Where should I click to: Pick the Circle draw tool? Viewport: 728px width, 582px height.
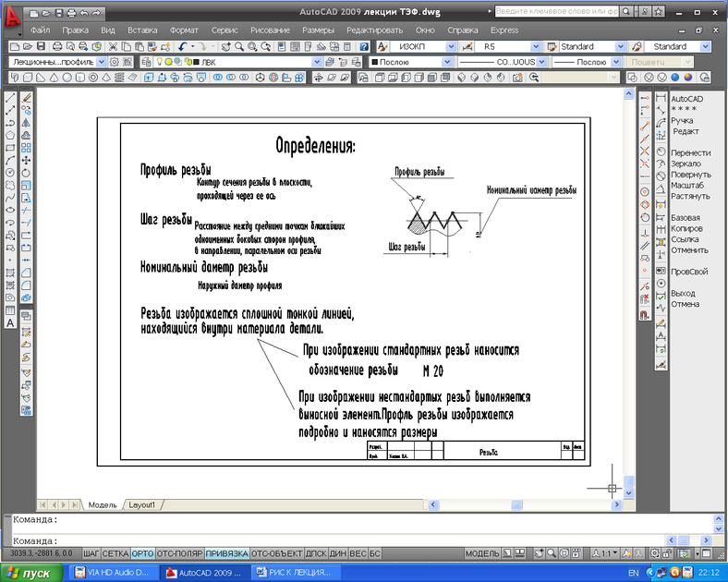10,172
